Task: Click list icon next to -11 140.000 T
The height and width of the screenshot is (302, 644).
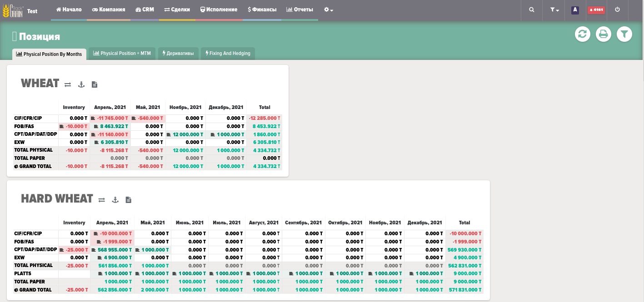Action: click(93, 135)
